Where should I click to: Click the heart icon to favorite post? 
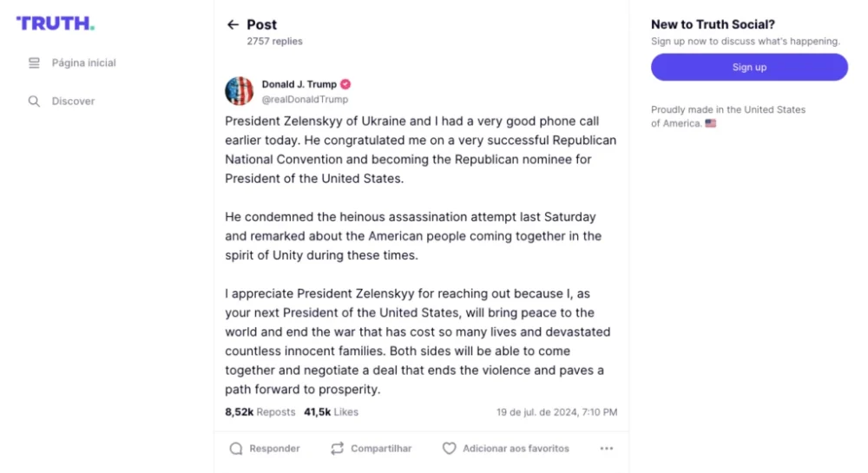pos(449,449)
